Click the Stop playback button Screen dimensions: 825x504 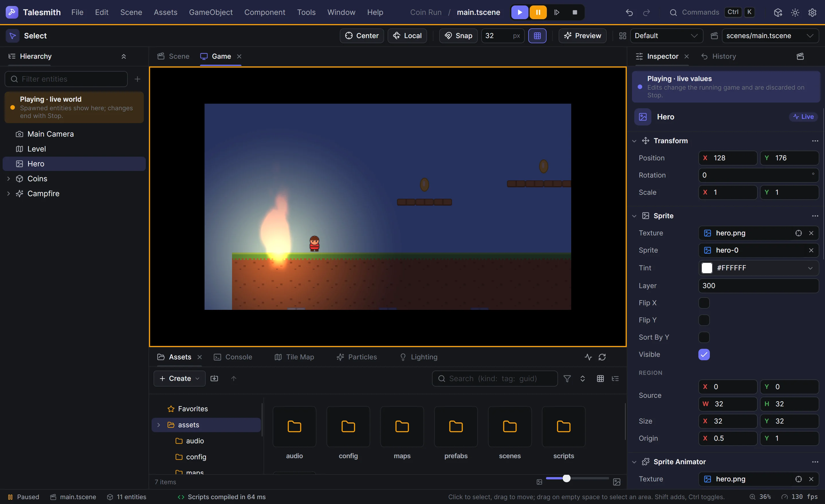coord(575,12)
